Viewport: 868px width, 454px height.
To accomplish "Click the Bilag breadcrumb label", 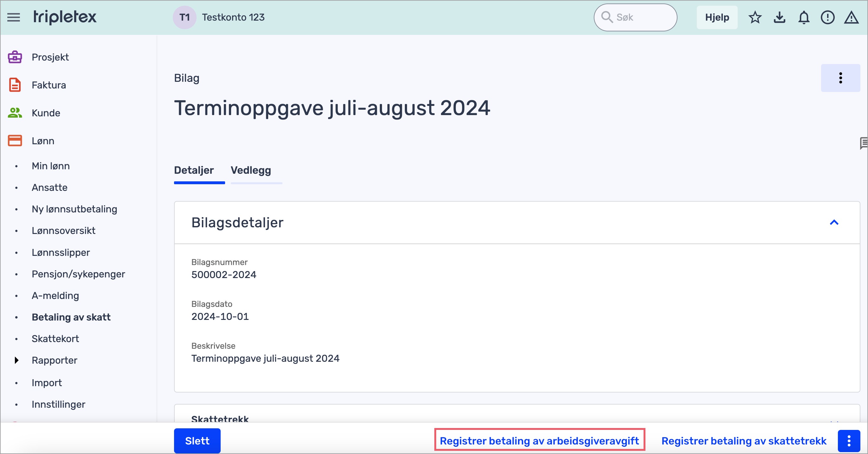I will (x=187, y=78).
